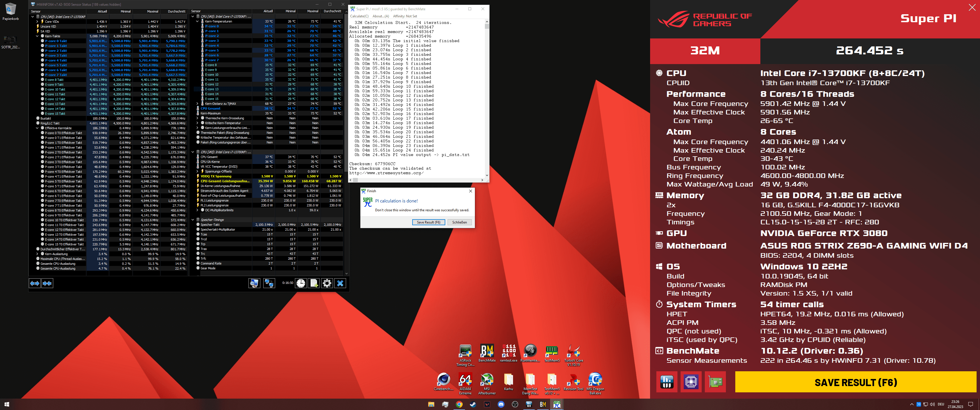Screen dimensions: 980x410
Task: Select CPU Gesamt temperature row
Action: [269, 108]
